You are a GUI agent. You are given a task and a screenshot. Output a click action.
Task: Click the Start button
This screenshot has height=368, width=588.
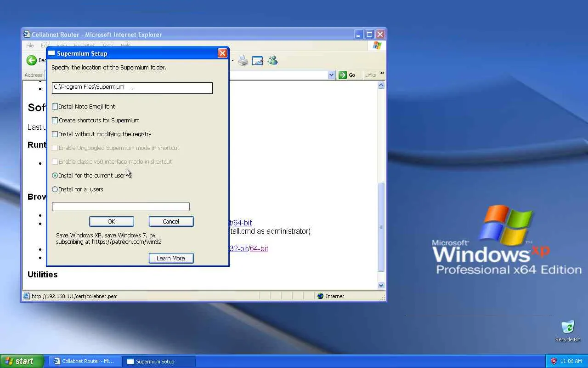(22, 361)
